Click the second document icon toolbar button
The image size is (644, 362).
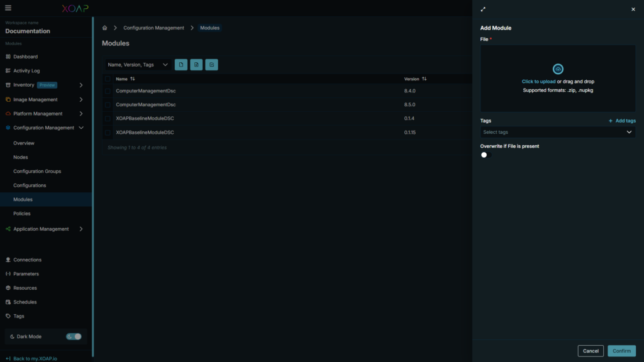coord(196,65)
